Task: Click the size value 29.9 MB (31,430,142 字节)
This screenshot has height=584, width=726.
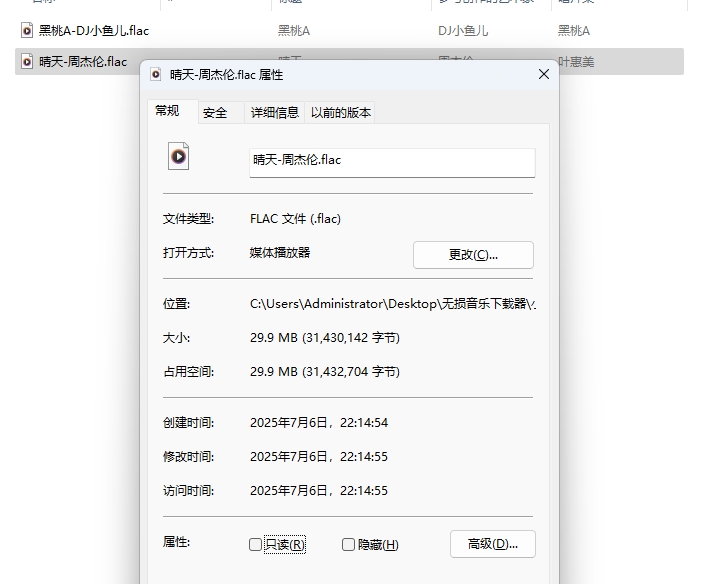Action: 325,338
